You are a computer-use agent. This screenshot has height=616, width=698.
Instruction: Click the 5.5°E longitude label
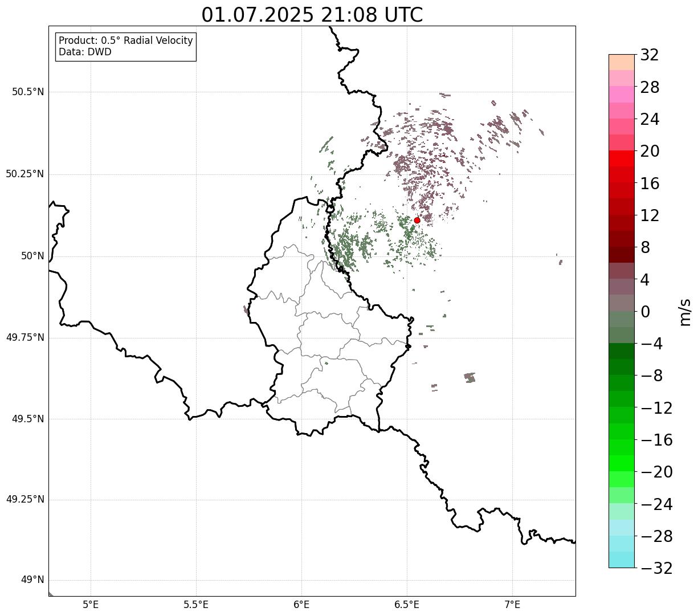(x=196, y=605)
